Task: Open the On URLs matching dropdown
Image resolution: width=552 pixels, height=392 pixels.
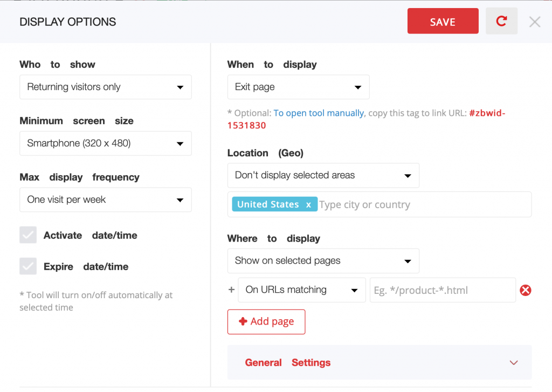Action: [302, 290]
